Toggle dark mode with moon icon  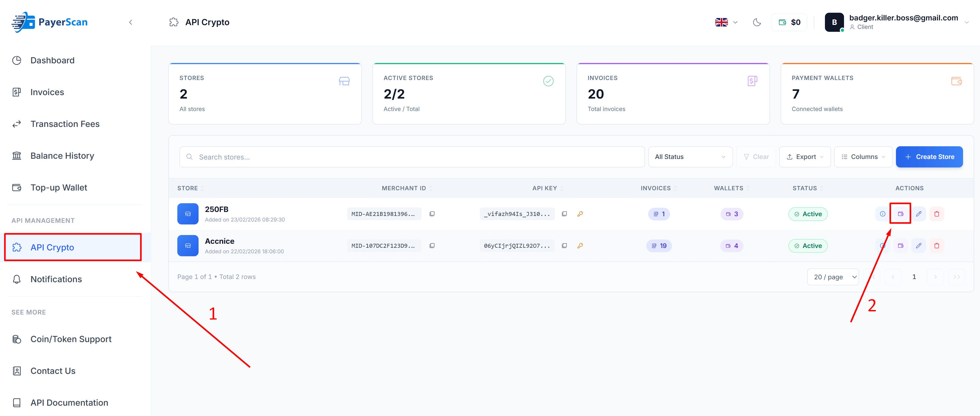[x=756, y=22]
